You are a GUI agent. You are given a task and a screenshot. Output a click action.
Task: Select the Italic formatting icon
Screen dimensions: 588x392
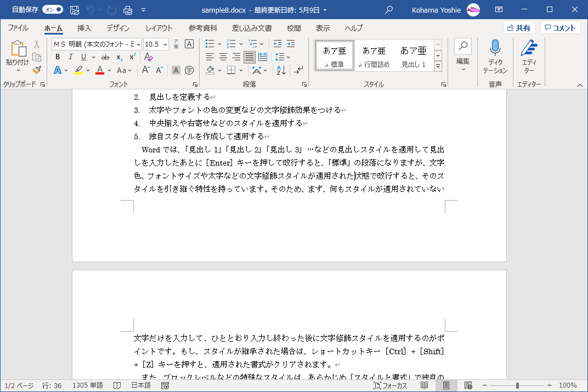(70, 56)
